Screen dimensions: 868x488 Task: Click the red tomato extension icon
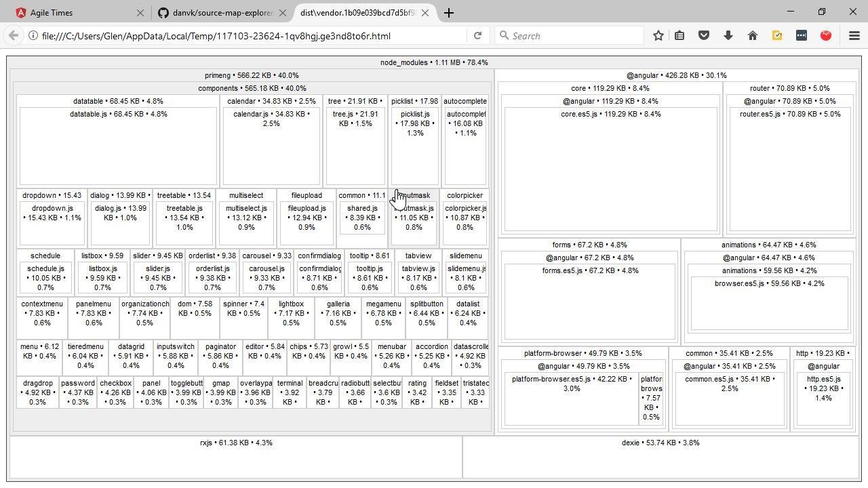click(826, 35)
